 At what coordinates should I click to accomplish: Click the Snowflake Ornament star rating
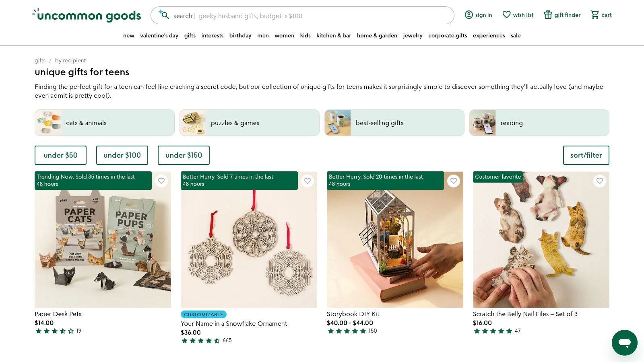click(200, 340)
